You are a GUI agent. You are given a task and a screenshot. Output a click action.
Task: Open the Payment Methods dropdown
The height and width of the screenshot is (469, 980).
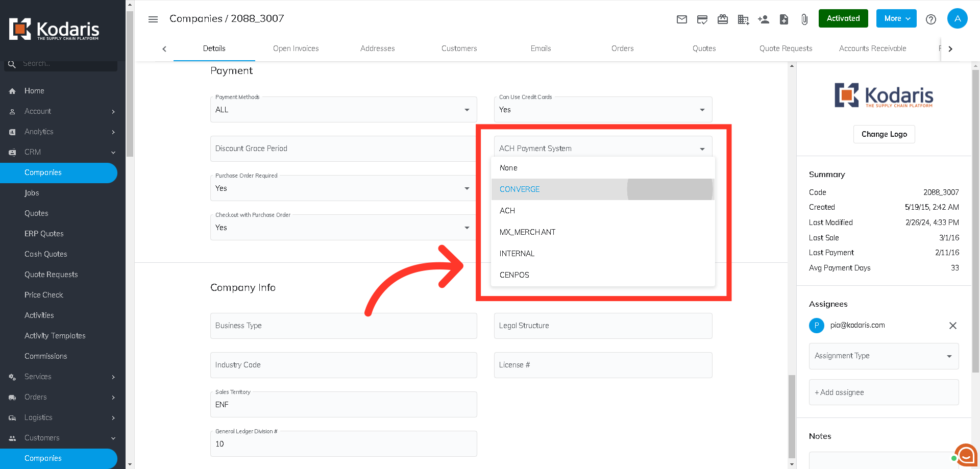344,110
